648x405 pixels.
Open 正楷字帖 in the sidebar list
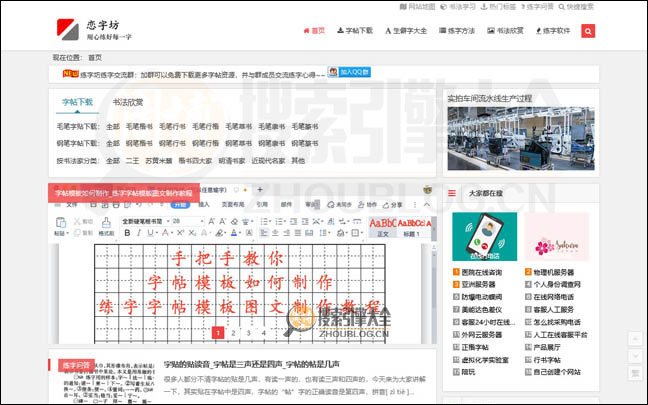click(x=475, y=348)
